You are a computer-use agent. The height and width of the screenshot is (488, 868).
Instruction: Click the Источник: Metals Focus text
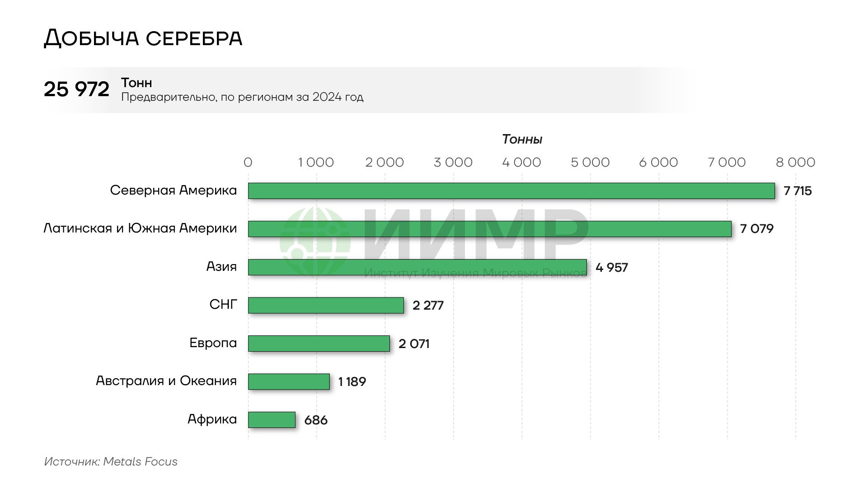tap(111, 461)
